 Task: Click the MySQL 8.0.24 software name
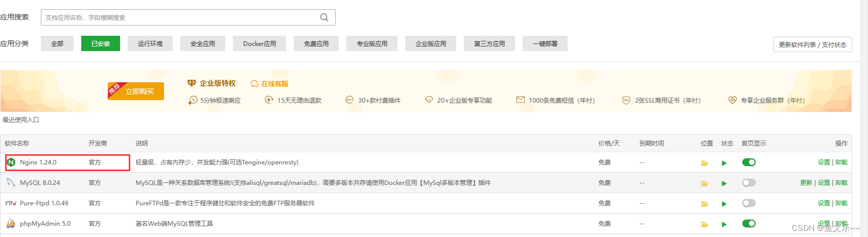(x=40, y=183)
